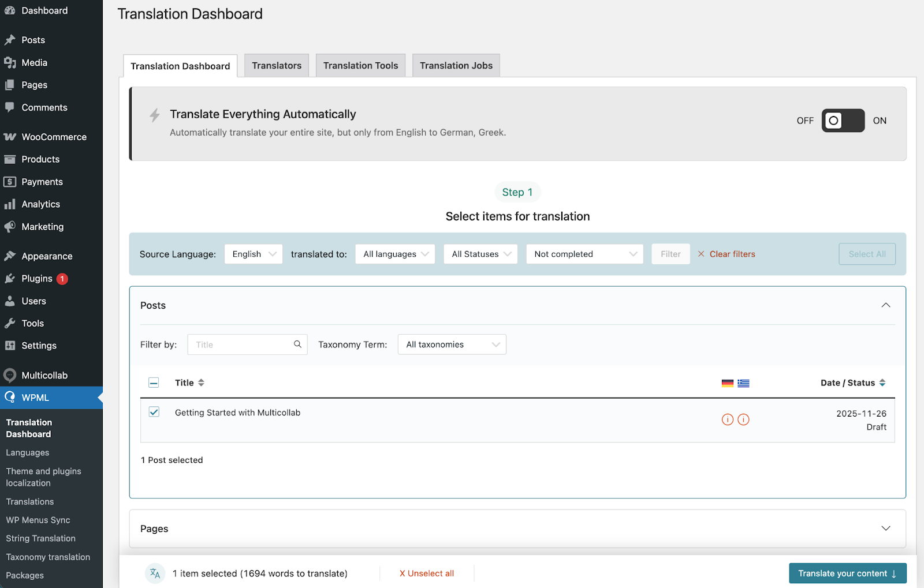
Task: Open the Packages submenu item
Action: click(x=25, y=575)
